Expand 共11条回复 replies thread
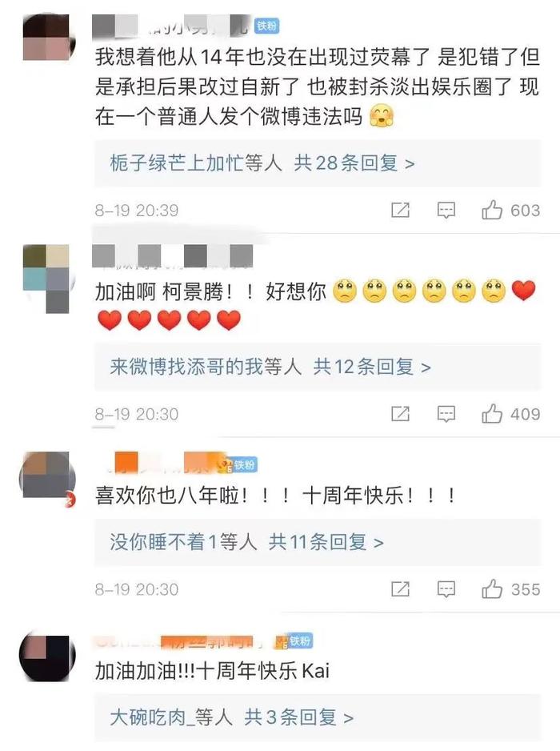Screen dimensions: 560x751 [326, 543]
